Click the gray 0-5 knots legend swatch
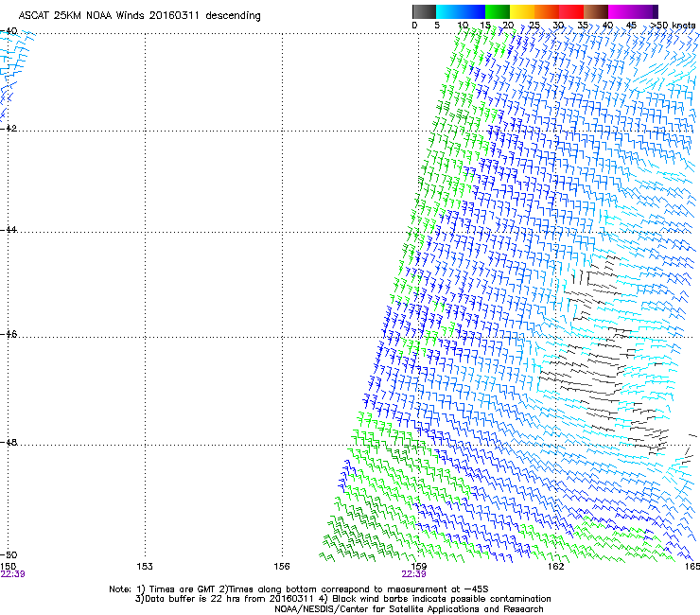Image resolution: width=700 pixels, height=615 pixels. pyautogui.click(x=424, y=11)
